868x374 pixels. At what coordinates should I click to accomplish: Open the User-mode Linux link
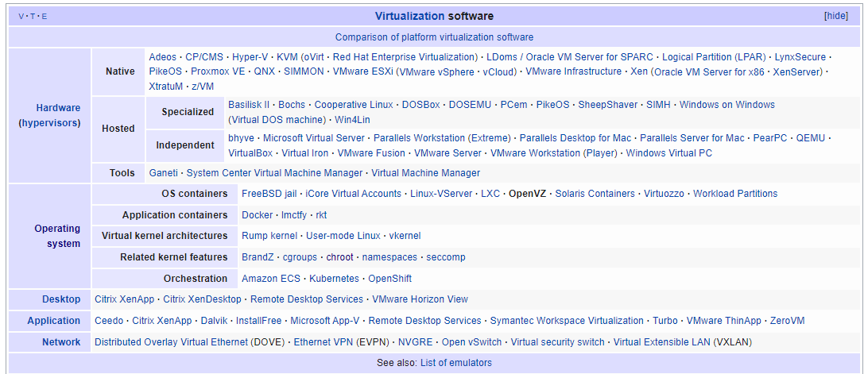click(x=343, y=236)
